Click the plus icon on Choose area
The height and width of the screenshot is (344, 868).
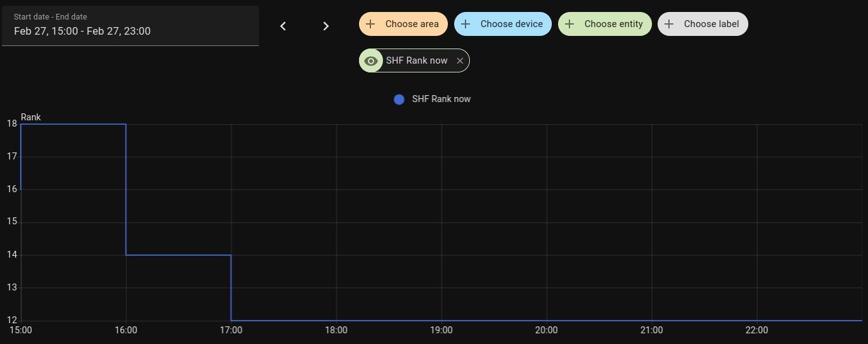[x=370, y=24]
